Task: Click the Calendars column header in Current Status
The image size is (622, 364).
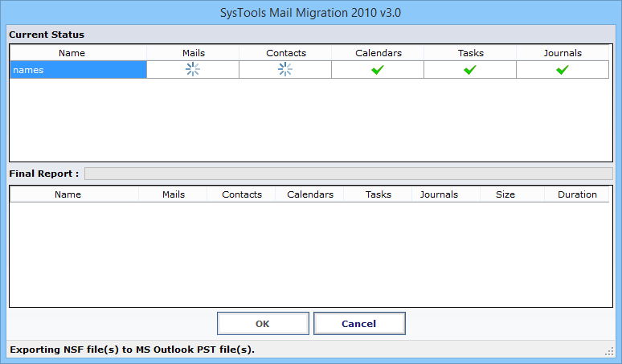Action: [x=378, y=53]
